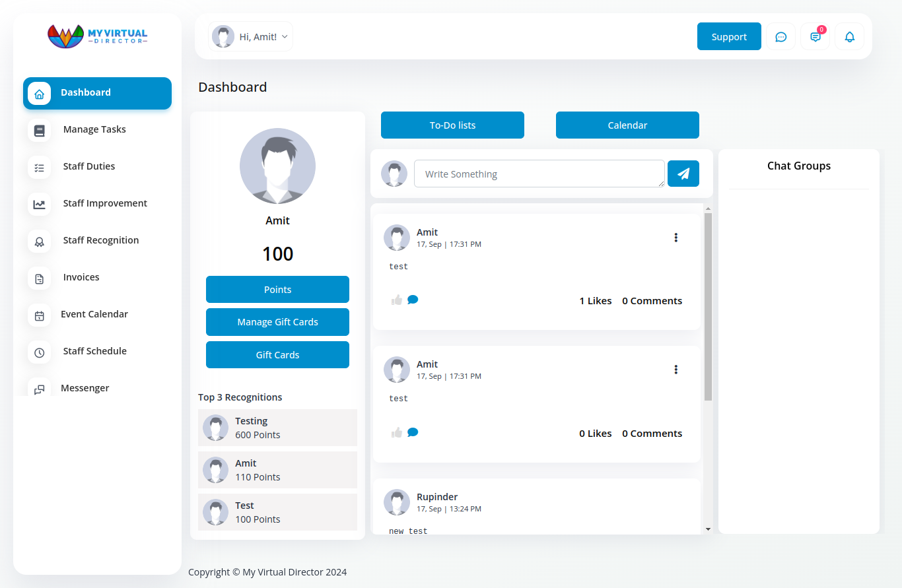
Task: Click the feed's vertical scrollbar thumb
Action: click(x=708, y=306)
